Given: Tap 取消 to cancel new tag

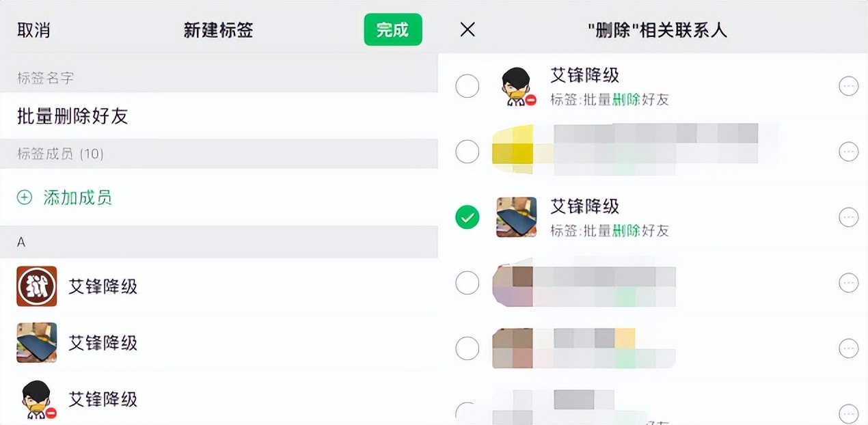Looking at the screenshot, I should [x=33, y=30].
